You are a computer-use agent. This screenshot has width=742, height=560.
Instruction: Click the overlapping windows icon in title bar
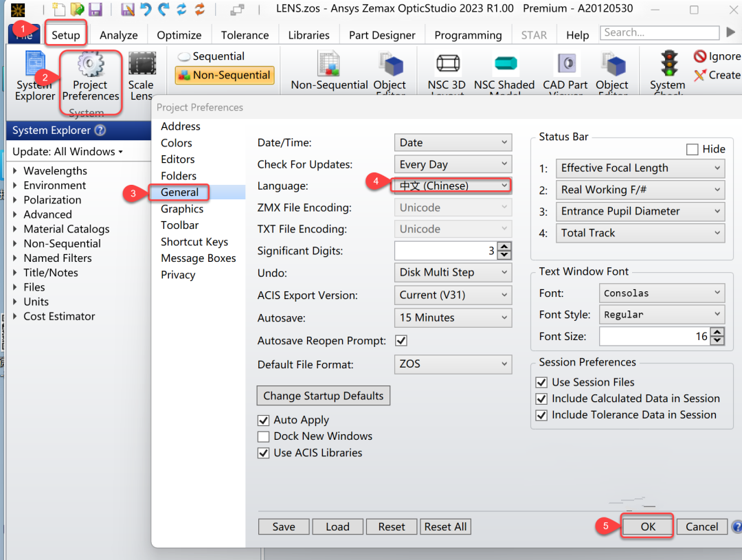click(238, 9)
